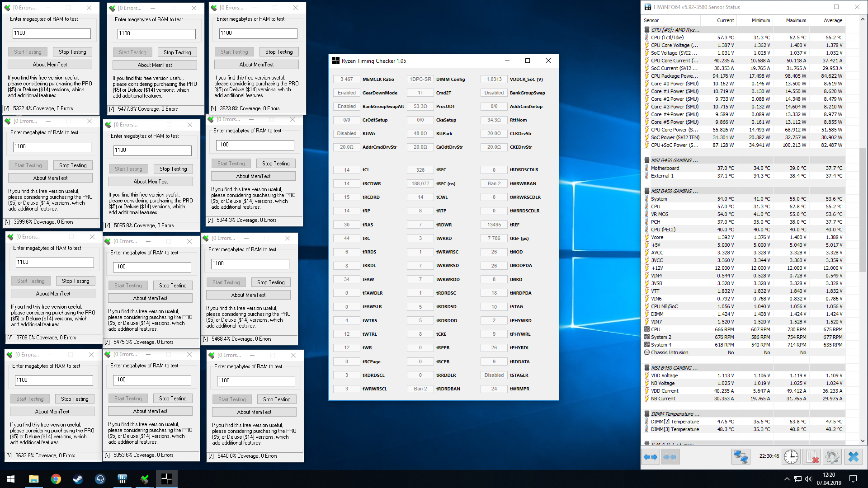The image size is (868, 488).
Task: Open the HWiNFO taskbar icon
Action: 122,479
